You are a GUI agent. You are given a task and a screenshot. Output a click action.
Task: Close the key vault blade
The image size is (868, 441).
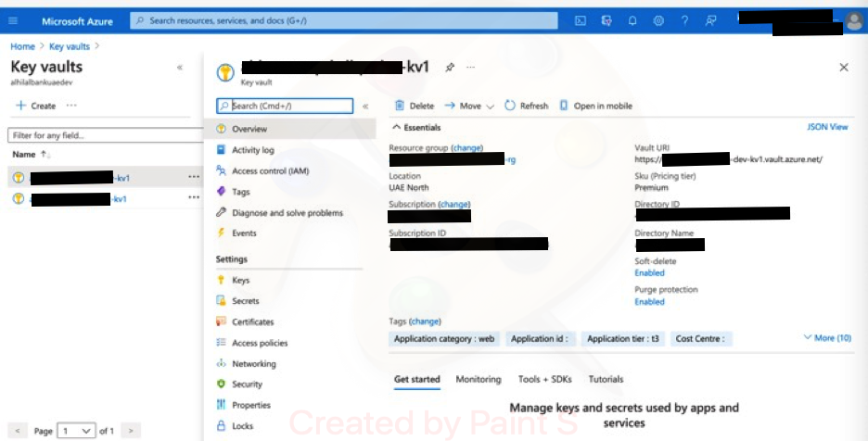844,68
